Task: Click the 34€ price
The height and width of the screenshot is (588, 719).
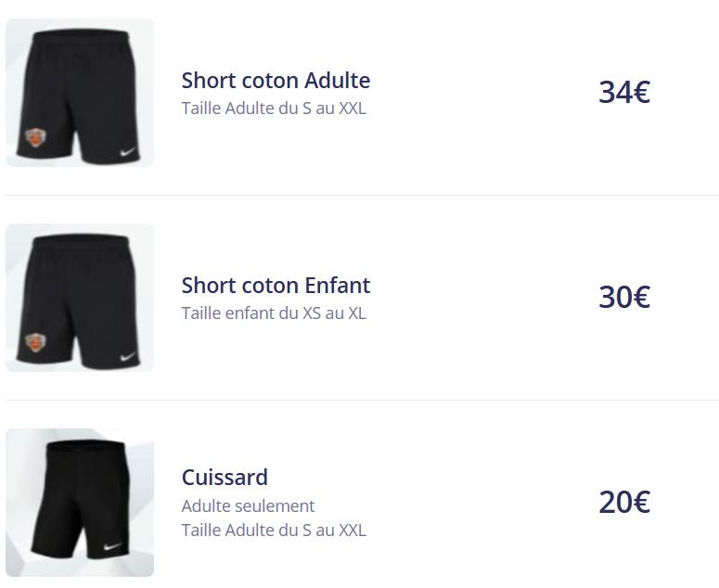Action: pos(624,92)
